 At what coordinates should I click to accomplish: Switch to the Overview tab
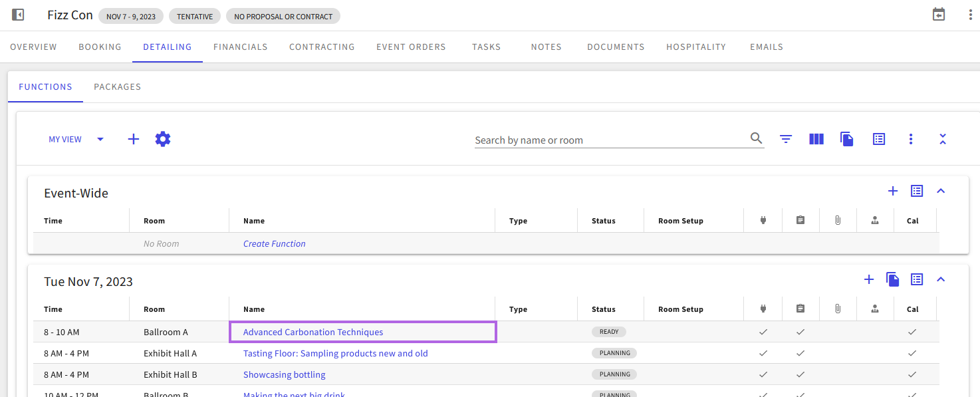point(33,47)
